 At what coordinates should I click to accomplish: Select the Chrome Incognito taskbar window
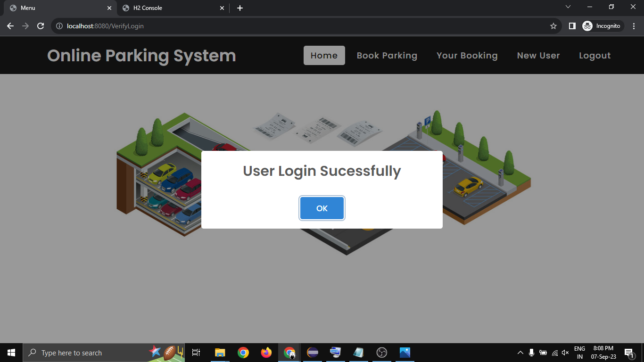[x=289, y=353]
